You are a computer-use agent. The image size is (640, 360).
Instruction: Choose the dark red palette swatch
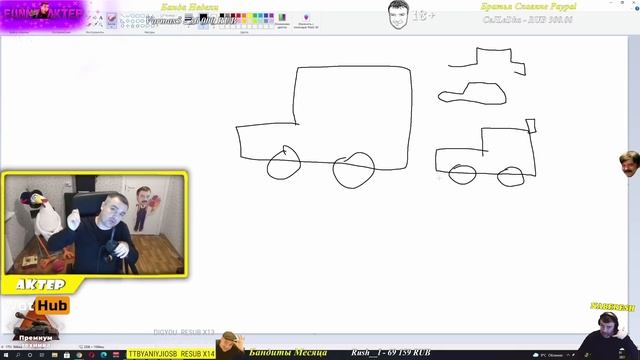[x=233, y=15]
